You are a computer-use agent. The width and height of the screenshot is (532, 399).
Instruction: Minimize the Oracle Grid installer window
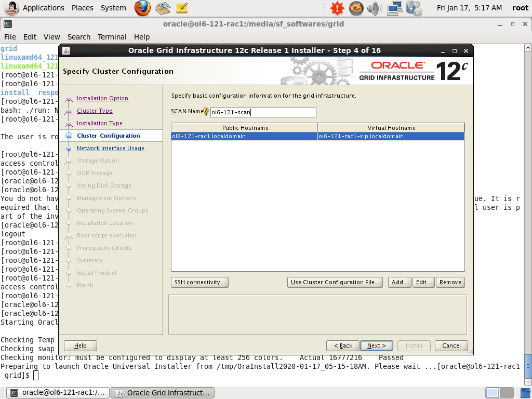[x=443, y=51]
